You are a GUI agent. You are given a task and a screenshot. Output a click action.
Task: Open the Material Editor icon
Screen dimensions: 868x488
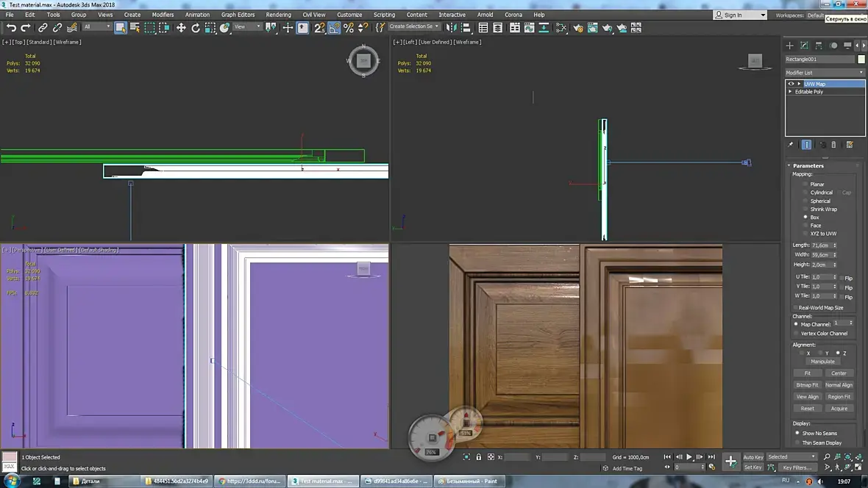point(561,28)
